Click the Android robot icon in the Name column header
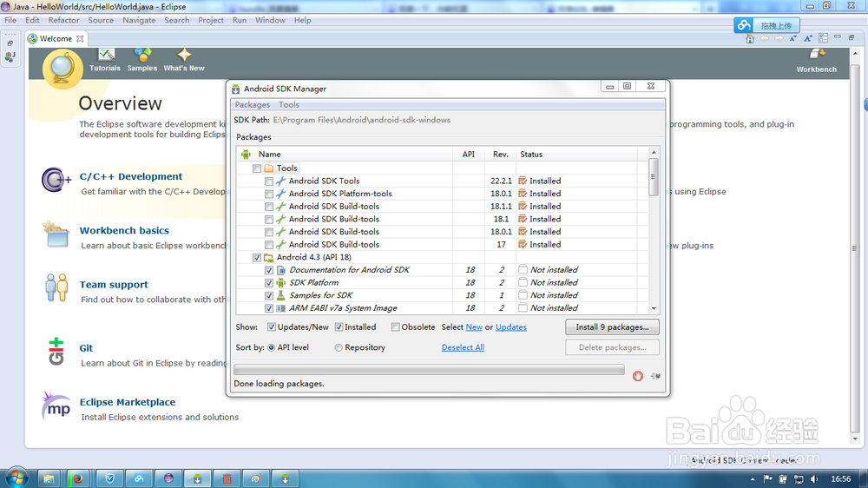The image size is (868, 488). [x=246, y=154]
